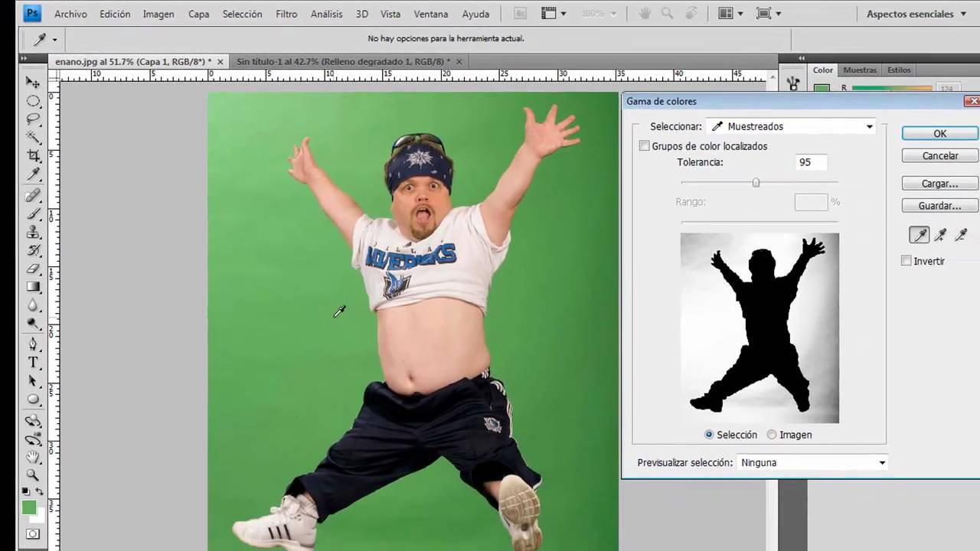Select the Path Selection tool

(33, 380)
